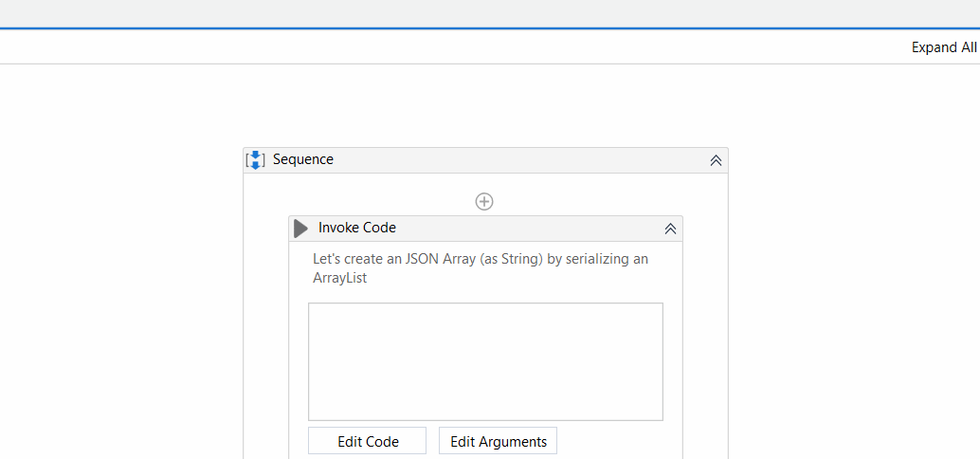Collapse the Sequence container
This screenshot has width=980, height=459.
tap(716, 160)
